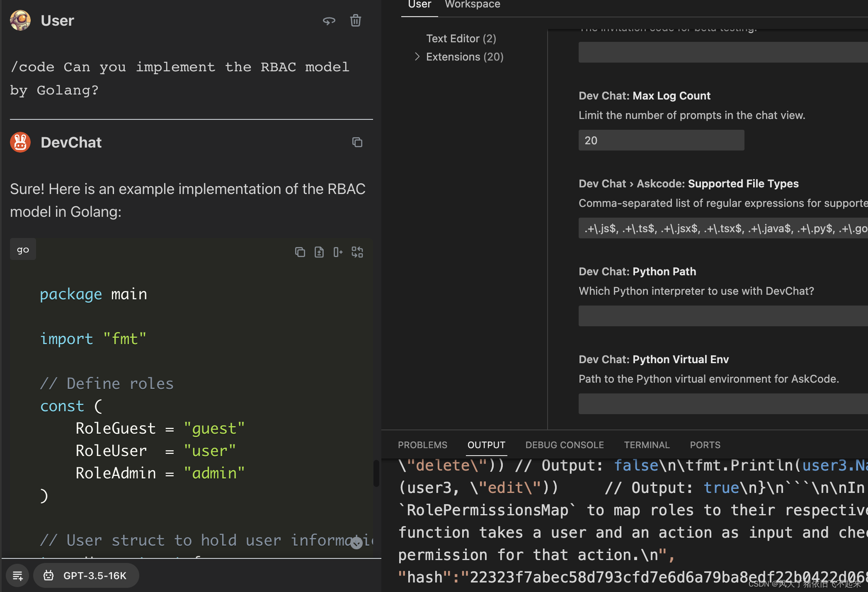The height and width of the screenshot is (592, 868).
Task: Click the TERMINAL tab in panel
Action: click(x=646, y=445)
